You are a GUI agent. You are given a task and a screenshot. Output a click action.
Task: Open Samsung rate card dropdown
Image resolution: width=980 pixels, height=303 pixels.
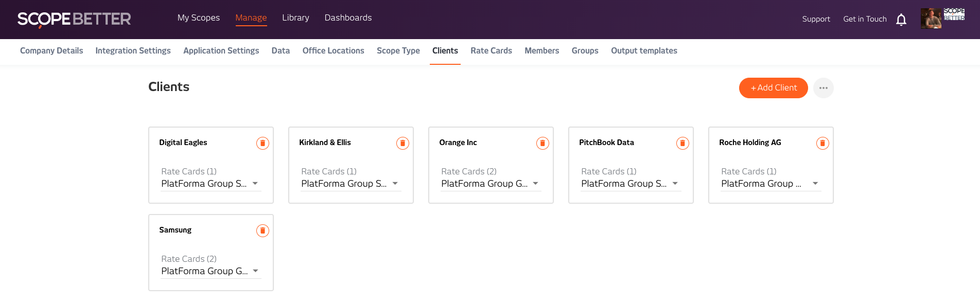pos(211,271)
